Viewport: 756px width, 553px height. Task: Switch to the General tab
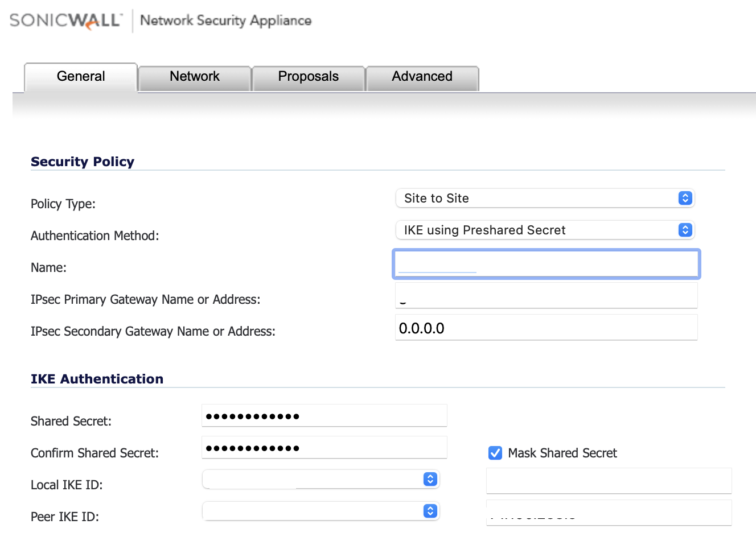click(80, 76)
